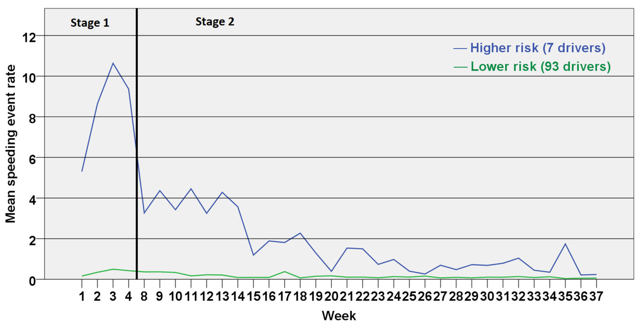Click the blue line's spike at week 35
Viewport: 644px width, 329px height.
coord(565,244)
